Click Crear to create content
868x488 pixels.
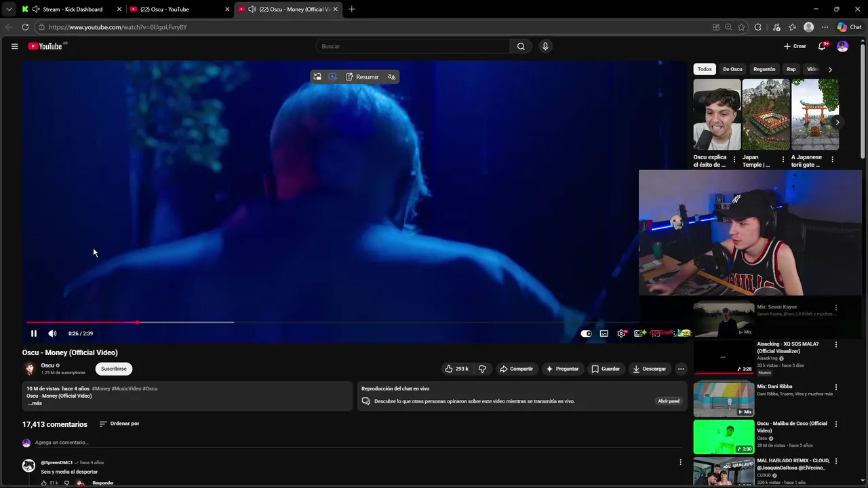795,46
